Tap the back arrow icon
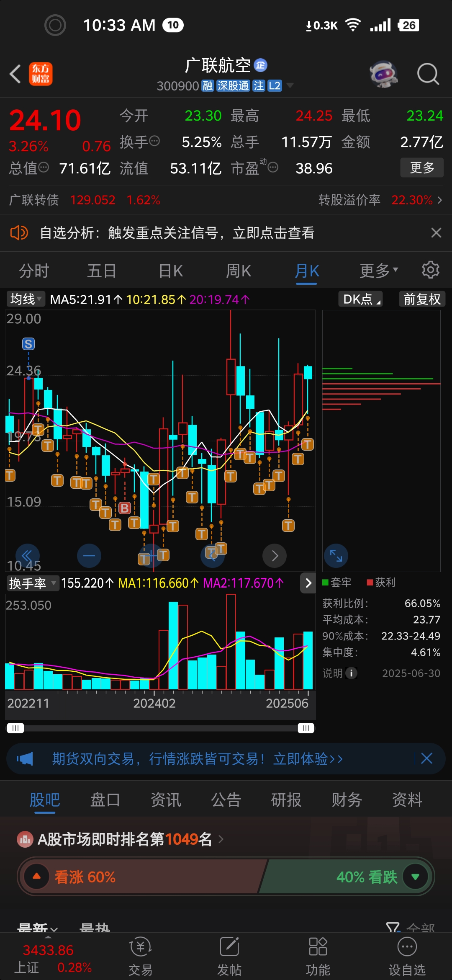Screen dimensions: 452x980 (15, 74)
